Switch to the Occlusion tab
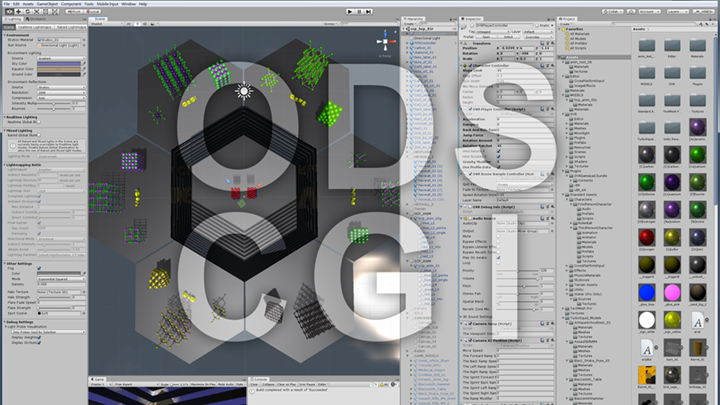 (36, 19)
